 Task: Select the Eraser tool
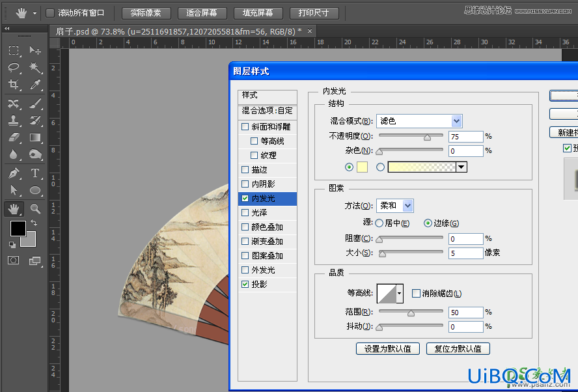tap(14, 137)
